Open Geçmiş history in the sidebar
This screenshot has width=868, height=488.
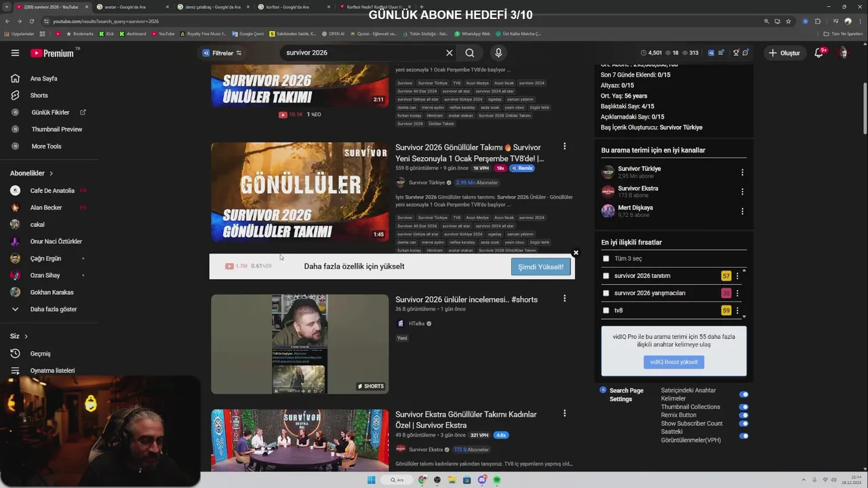[x=33, y=354]
